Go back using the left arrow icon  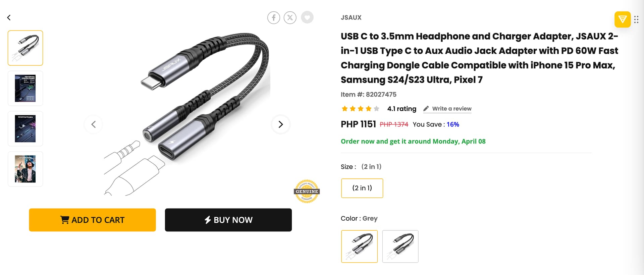click(x=9, y=17)
